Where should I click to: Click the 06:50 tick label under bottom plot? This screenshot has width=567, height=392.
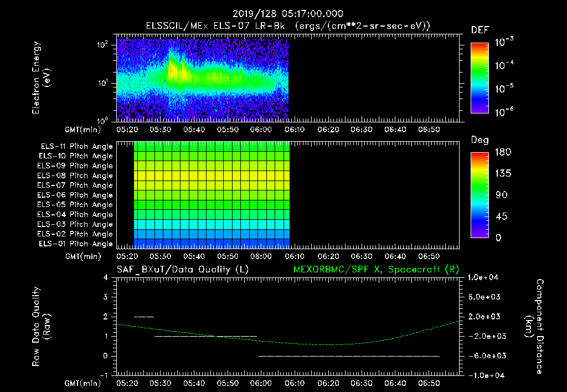click(429, 383)
